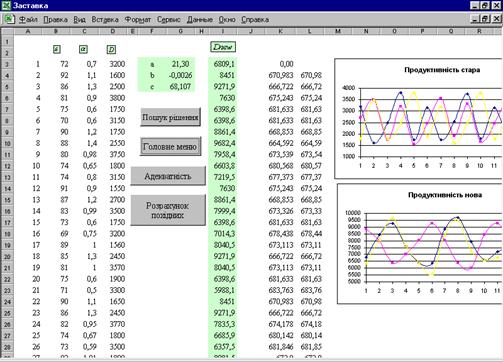The width and height of the screenshot is (503, 362).
Task: Click the Головне меню button
Action: (170, 146)
